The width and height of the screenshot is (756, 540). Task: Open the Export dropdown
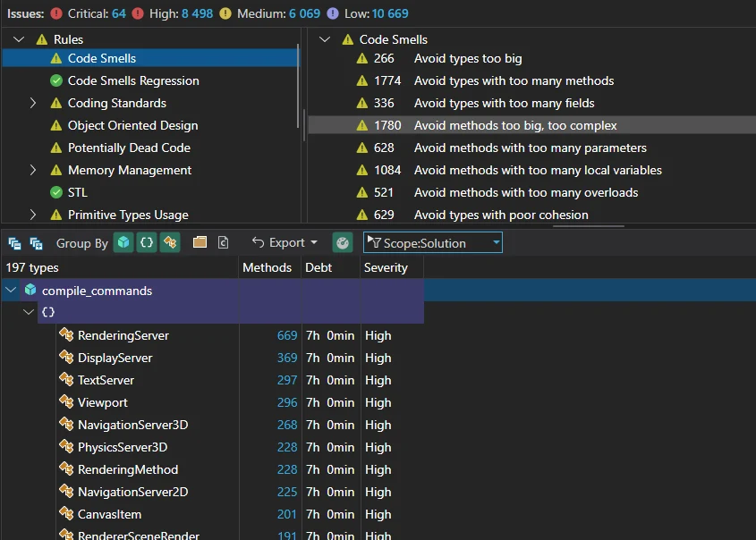pyautogui.click(x=285, y=242)
